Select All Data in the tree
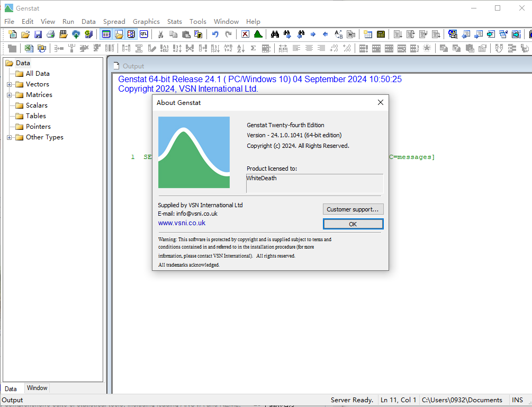 38,73
